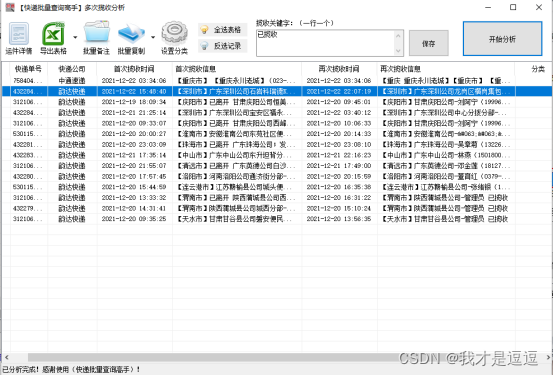Click the re-pickup time 2021-12-20 10:06:33
Image resolution: width=554 pixels, height=376 pixels.
click(x=339, y=123)
